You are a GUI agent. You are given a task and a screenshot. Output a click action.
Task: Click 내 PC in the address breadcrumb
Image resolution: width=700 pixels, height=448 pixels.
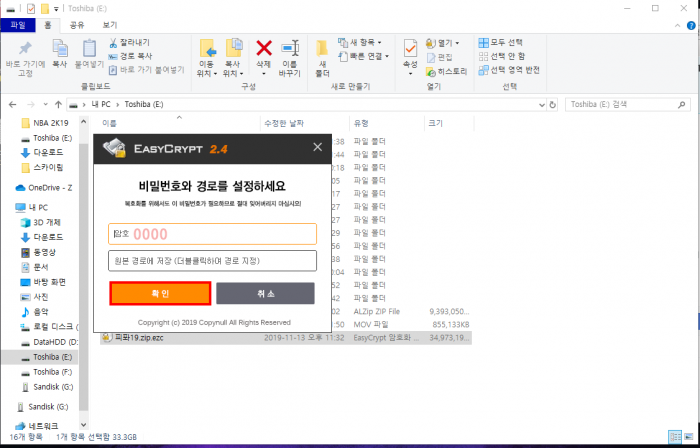click(101, 104)
